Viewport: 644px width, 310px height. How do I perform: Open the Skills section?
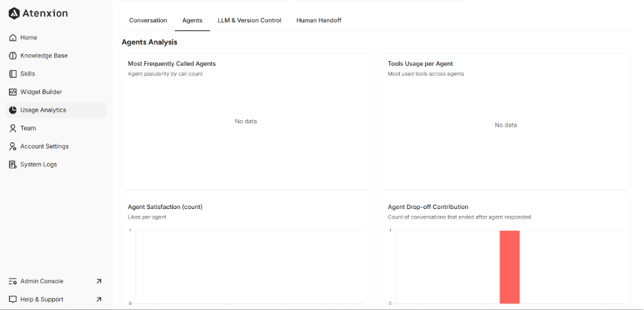coord(56,74)
